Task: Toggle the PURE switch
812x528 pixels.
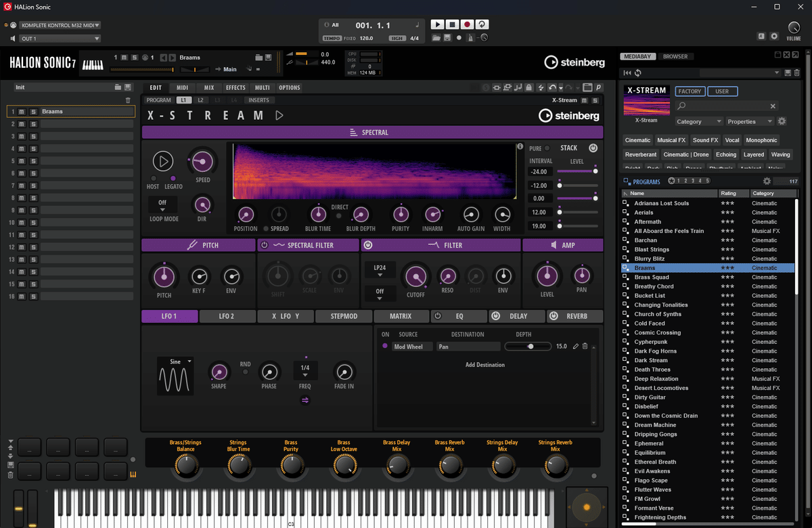Action: click(548, 148)
